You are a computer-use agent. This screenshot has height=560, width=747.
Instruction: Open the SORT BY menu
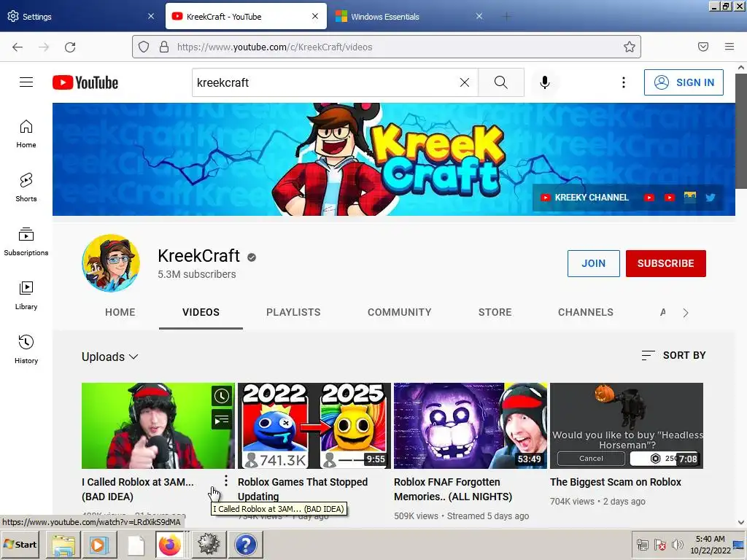point(673,355)
